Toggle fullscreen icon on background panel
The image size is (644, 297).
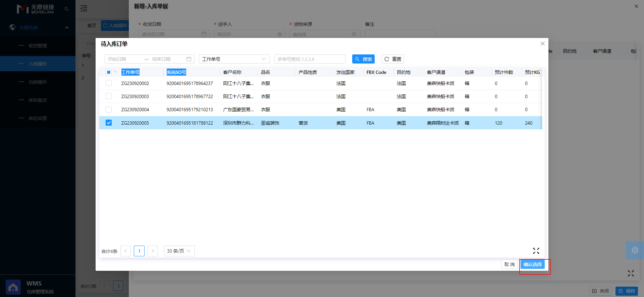tap(631, 273)
